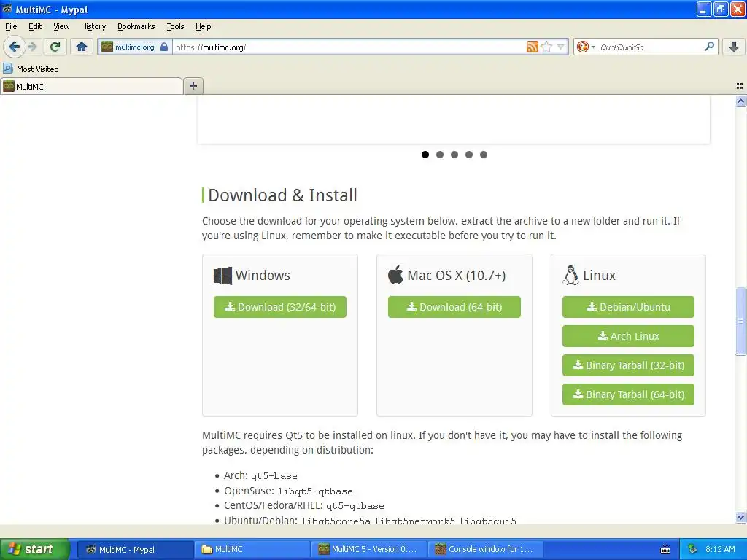Open the View menu
Viewport: 747px width, 560px height.
pos(61,26)
